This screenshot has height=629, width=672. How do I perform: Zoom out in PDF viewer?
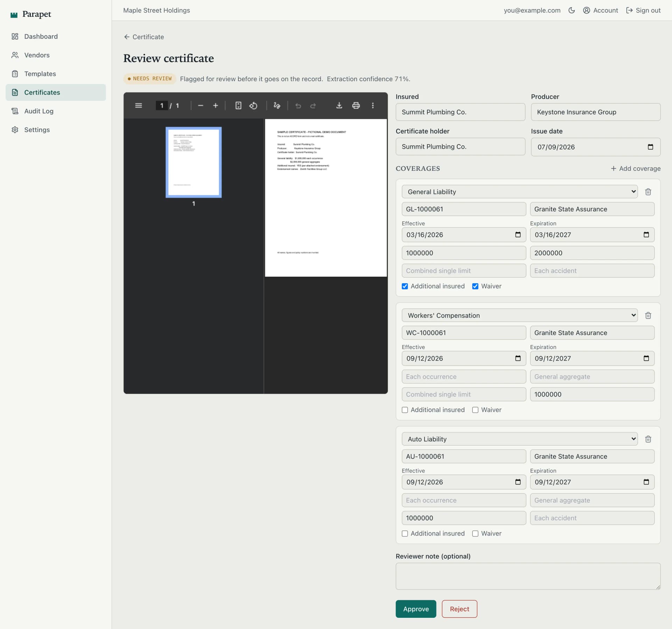tap(201, 105)
